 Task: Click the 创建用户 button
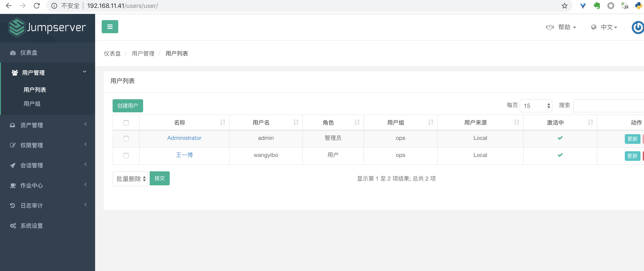pos(127,105)
